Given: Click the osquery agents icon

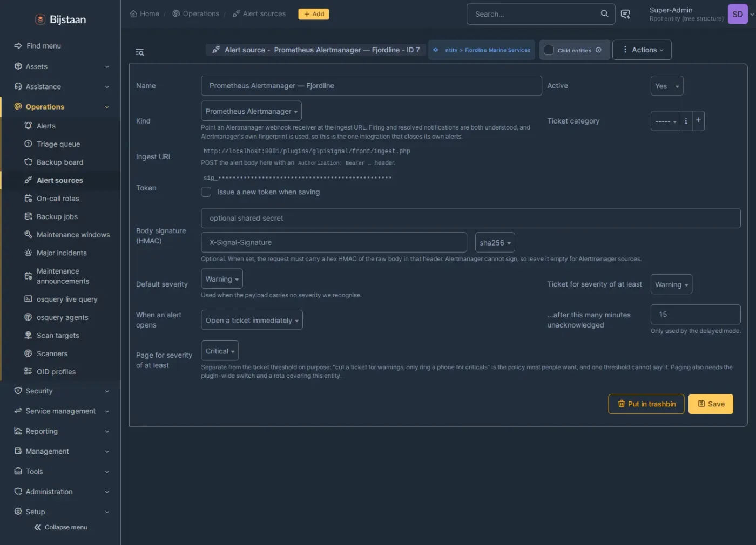Looking at the screenshot, I should 28,317.
